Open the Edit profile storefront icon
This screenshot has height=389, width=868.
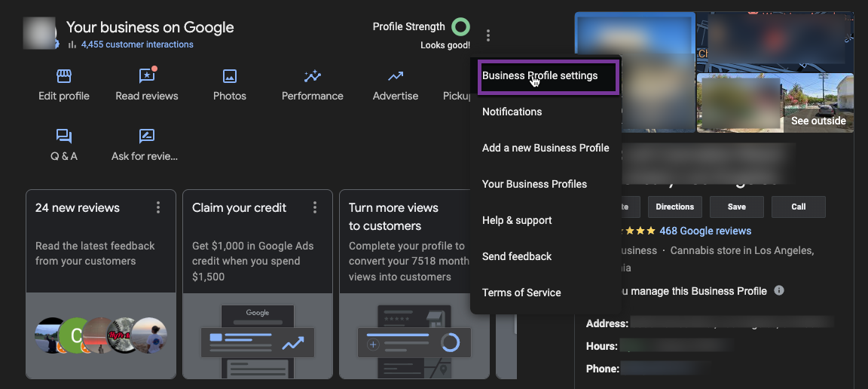pyautogui.click(x=64, y=76)
